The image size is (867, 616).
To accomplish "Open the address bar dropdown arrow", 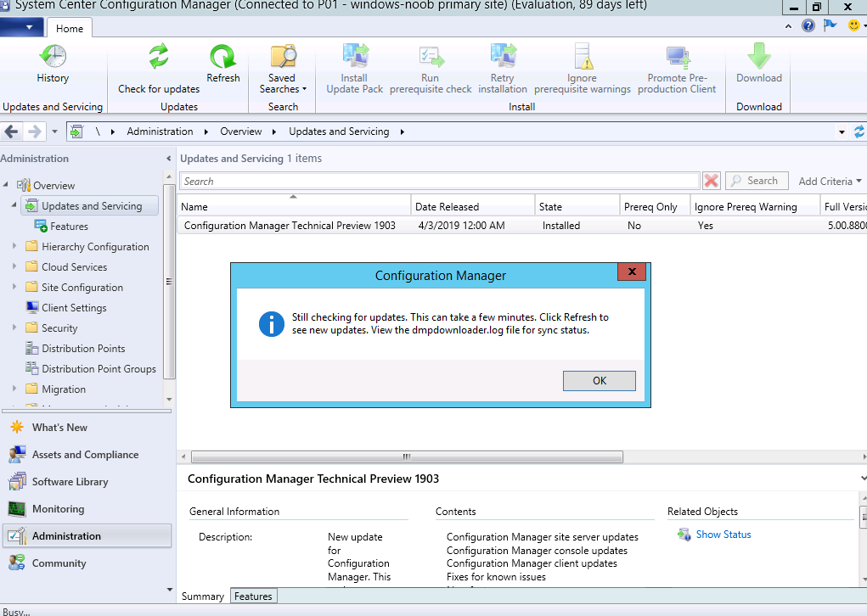I will (842, 132).
